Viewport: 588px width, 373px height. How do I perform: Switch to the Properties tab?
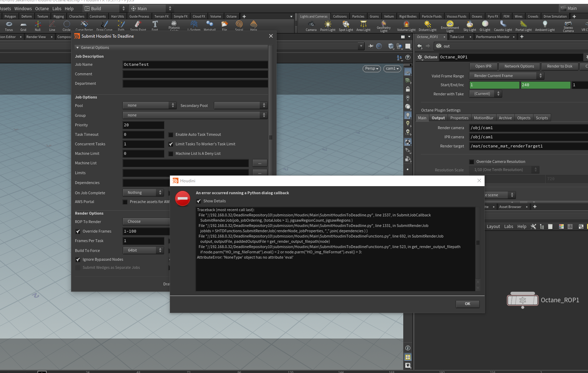pyautogui.click(x=459, y=118)
